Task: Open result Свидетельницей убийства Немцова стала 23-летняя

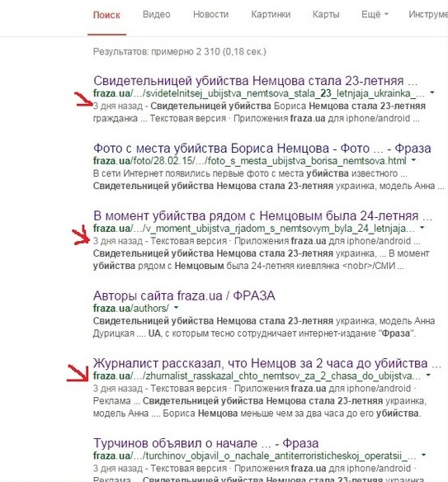Action: (255, 81)
